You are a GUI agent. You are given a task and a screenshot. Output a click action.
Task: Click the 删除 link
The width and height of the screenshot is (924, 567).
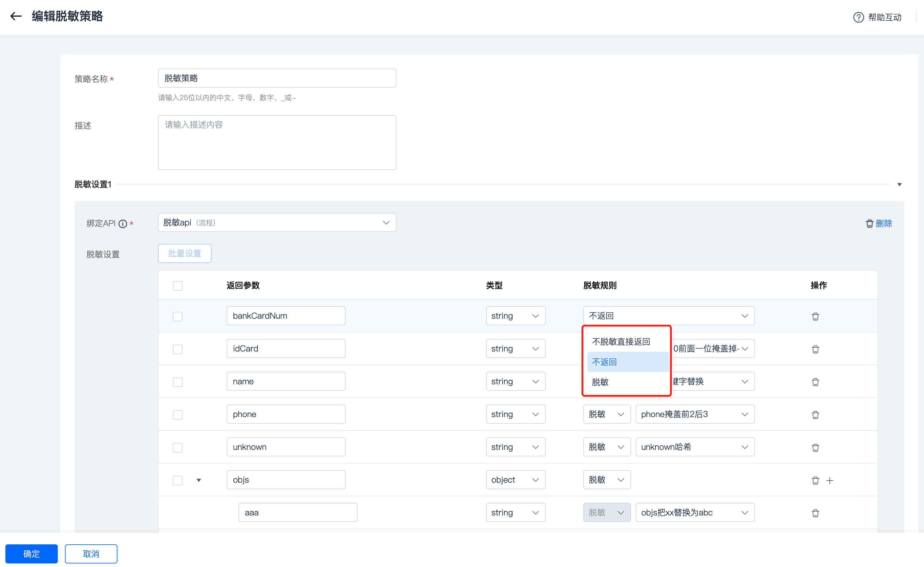(x=884, y=224)
